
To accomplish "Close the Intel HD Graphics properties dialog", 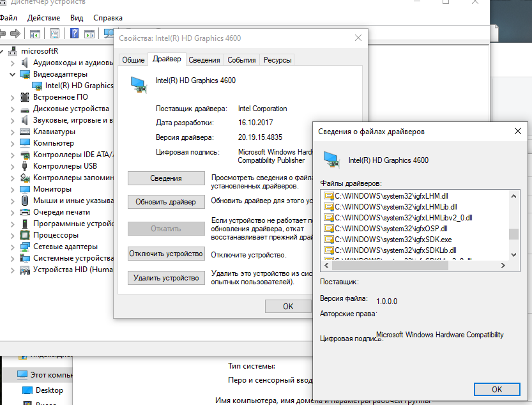I will [x=358, y=38].
